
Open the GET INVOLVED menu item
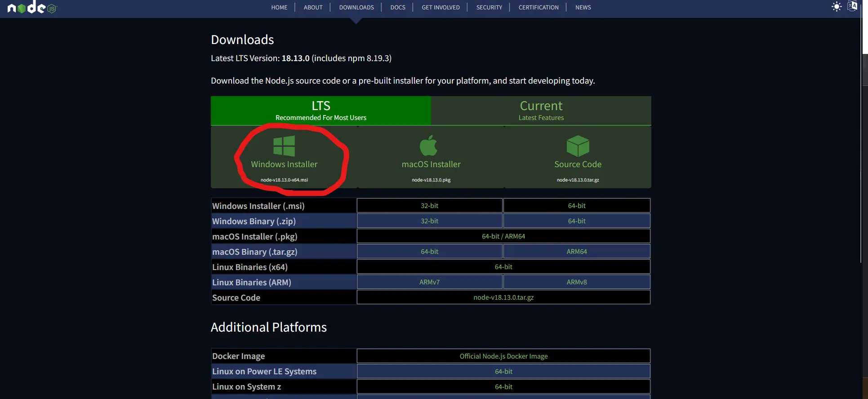tap(441, 7)
